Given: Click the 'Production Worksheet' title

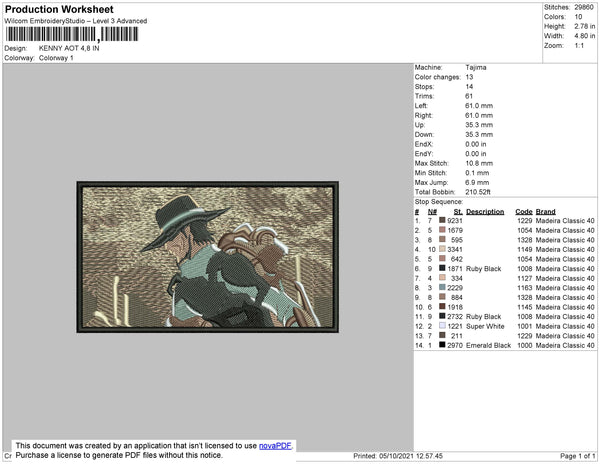Looking at the screenshot, I should [x=59, y=10].
